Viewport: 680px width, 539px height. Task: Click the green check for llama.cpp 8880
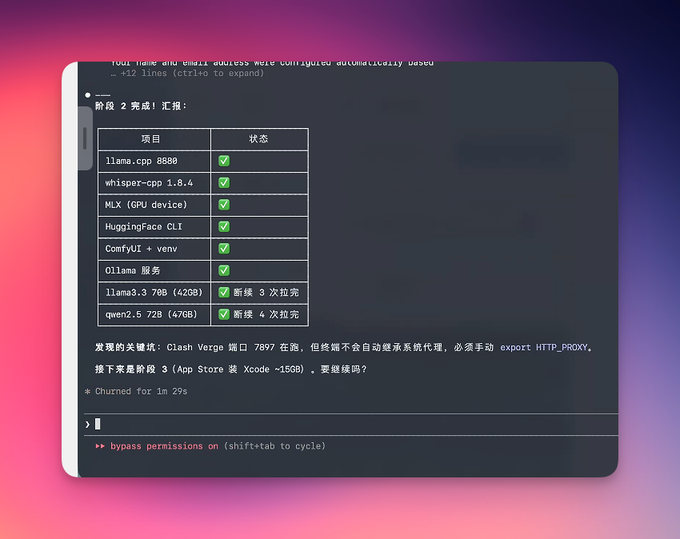[x=224, y=161]
